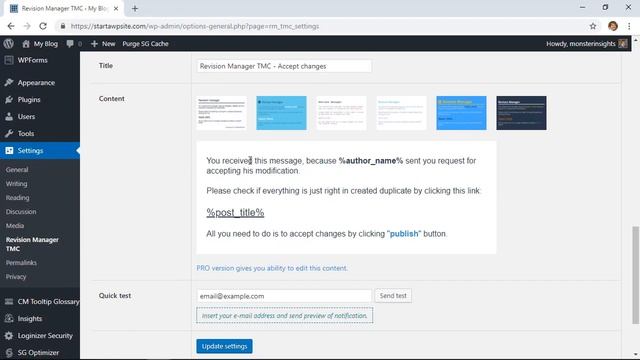Go to Permalinks settings

tap(21, 262)
